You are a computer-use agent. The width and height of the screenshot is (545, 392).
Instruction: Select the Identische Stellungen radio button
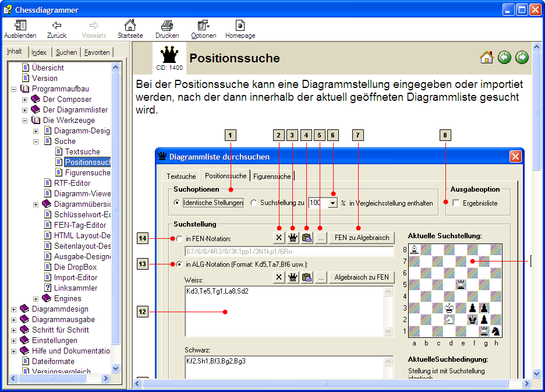click(x=177, y=203)
